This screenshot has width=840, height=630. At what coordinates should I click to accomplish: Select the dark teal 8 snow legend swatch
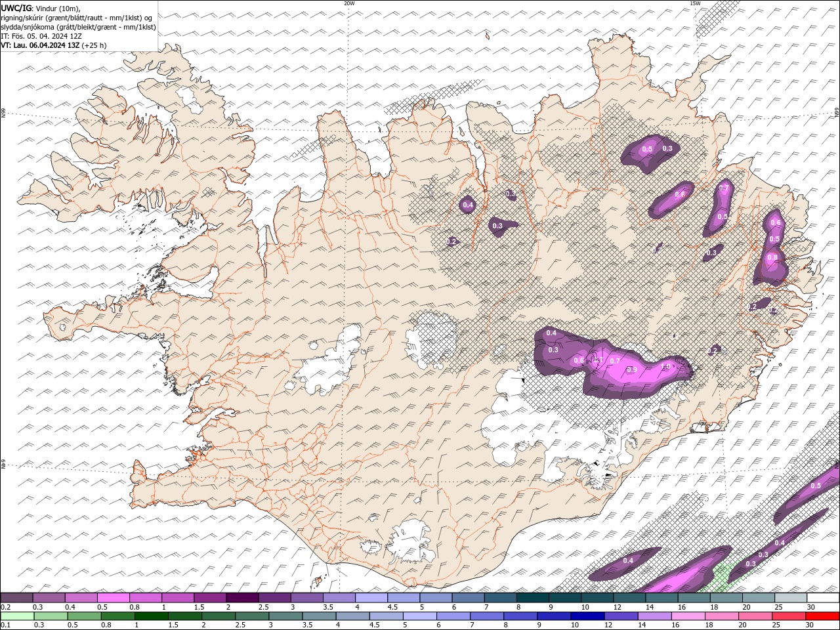click(x=532, y=598)
